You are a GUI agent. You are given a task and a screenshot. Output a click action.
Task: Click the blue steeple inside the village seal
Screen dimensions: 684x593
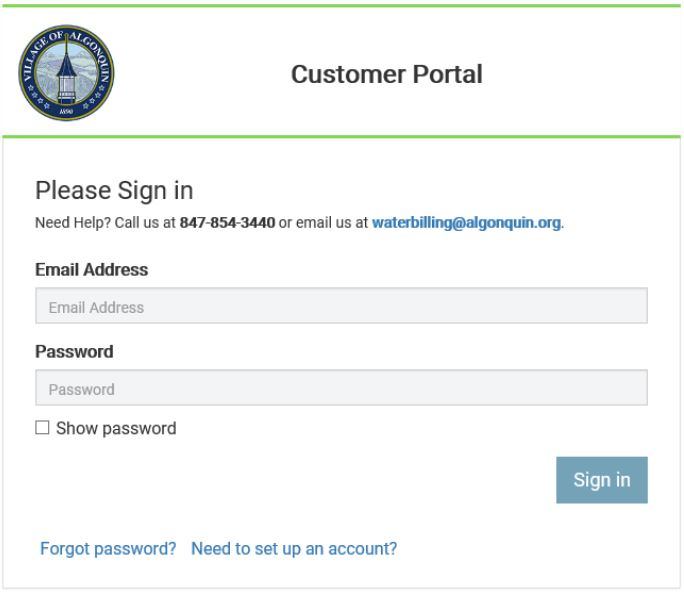point(66,71)
